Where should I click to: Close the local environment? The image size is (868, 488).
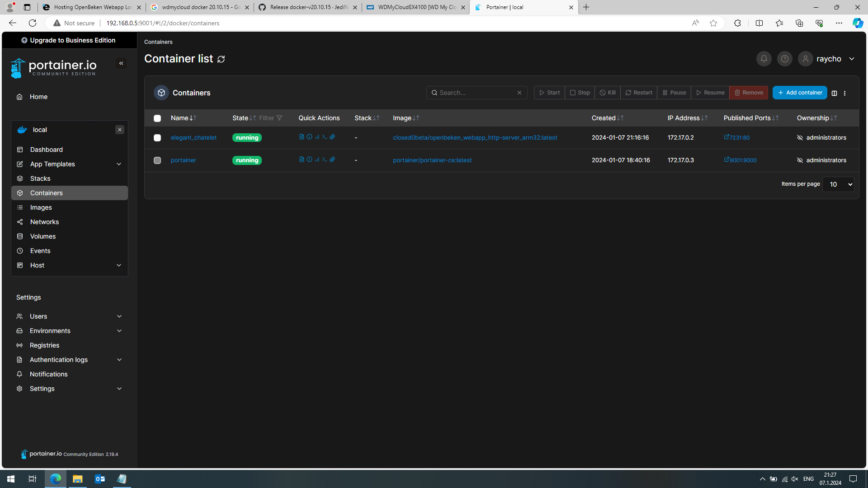(120, 130)
